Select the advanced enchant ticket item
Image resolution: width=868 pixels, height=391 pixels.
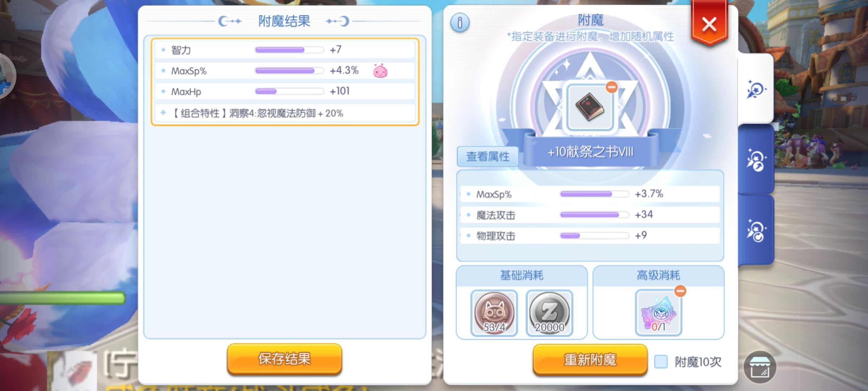pyautogui.click(x=659, y=313)
